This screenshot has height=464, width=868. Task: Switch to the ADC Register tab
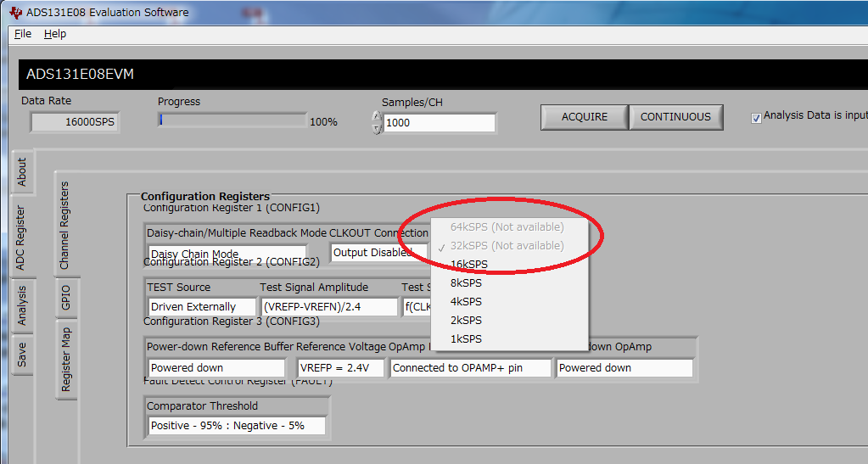21,237
